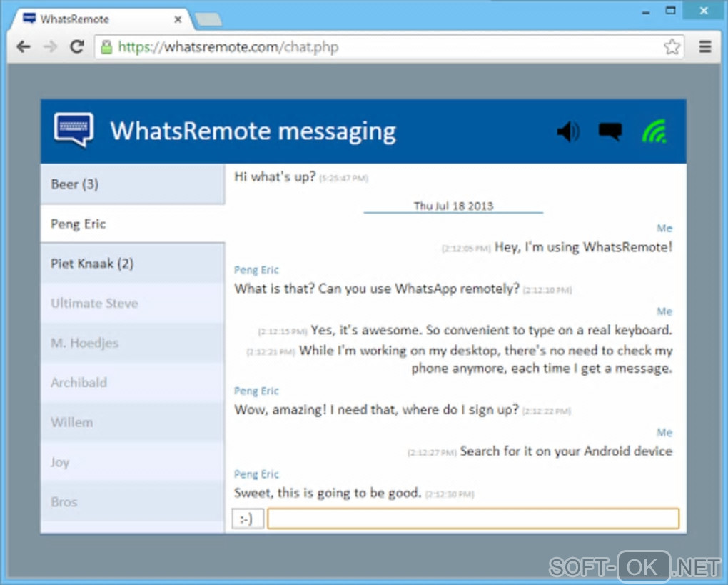Click 'Sweet, this is going to be good.'
This screenshot has height=585, width=728.
(x=328, y=493)
